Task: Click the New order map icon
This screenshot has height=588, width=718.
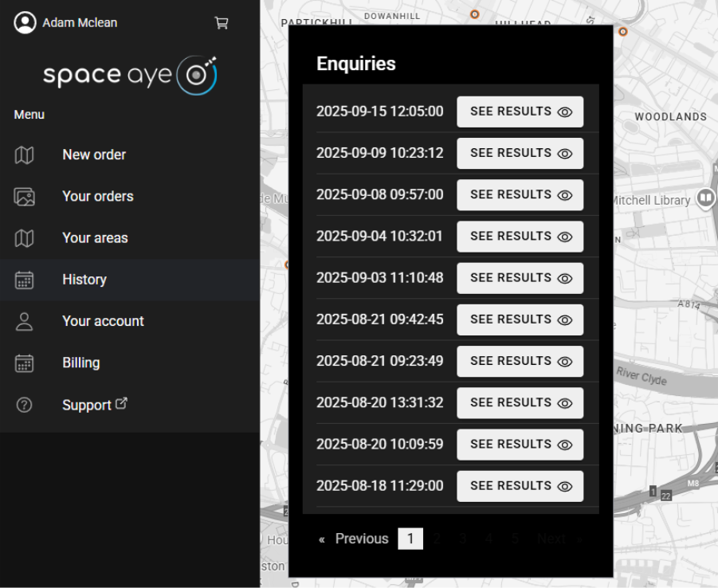Action: (x=25, y=155)
